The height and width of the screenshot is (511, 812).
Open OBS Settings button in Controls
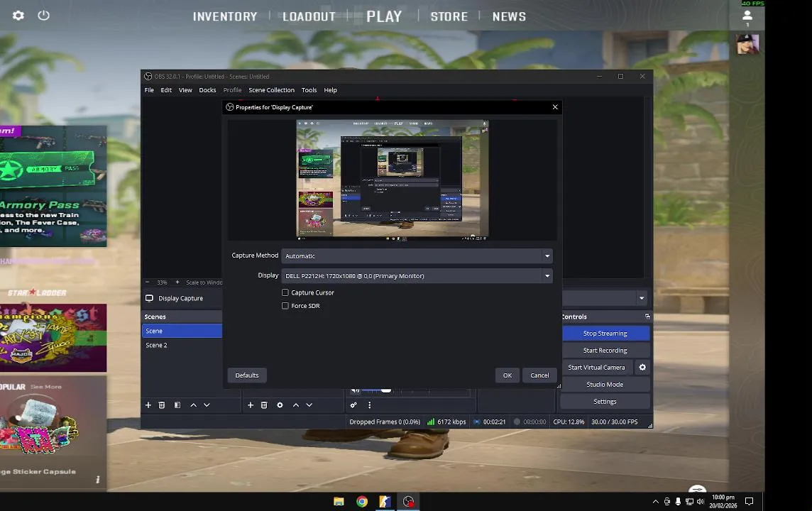(605, 402)
